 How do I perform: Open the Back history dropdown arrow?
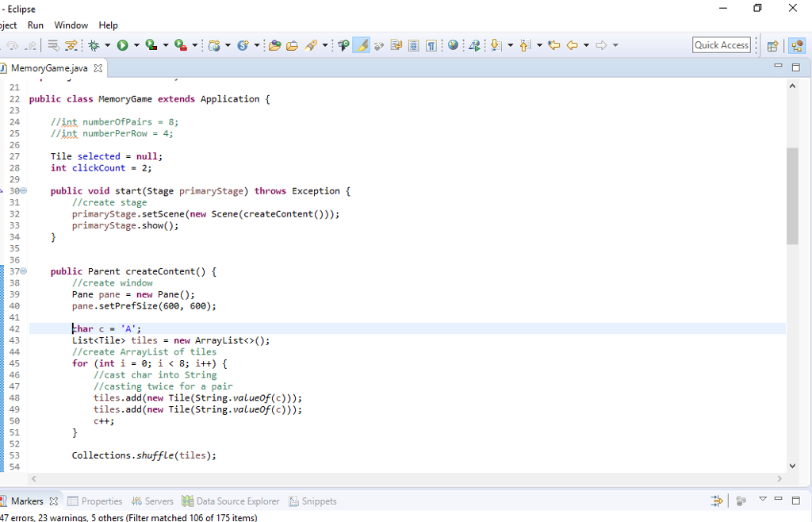586,45
